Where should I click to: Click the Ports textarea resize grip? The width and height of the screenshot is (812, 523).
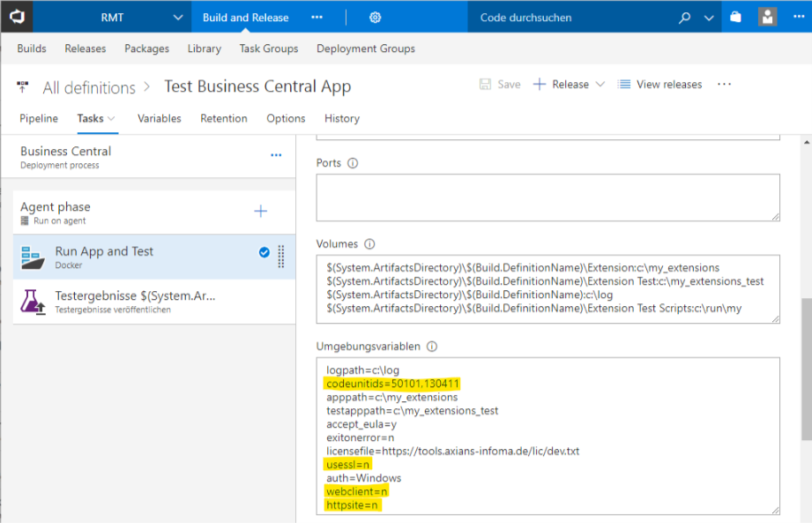(775, 217)
